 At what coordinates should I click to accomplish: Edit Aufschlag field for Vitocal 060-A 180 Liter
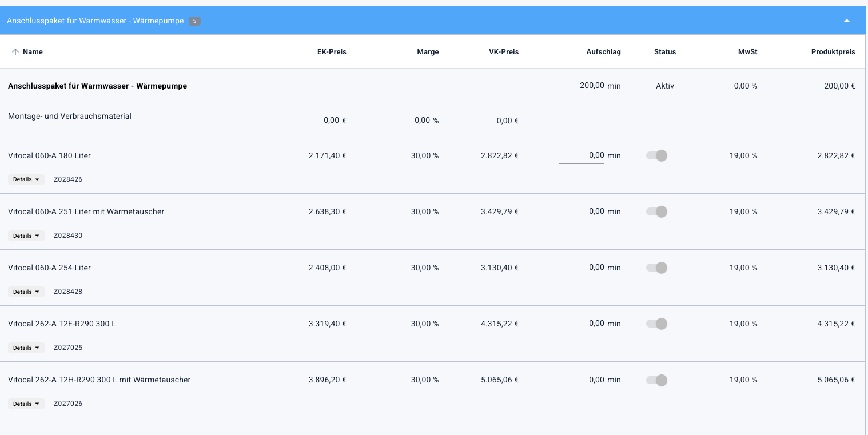(581, 155)
